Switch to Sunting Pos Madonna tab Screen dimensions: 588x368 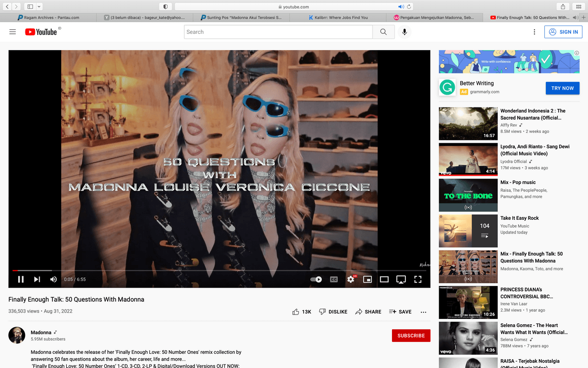(x=241, y=18)
